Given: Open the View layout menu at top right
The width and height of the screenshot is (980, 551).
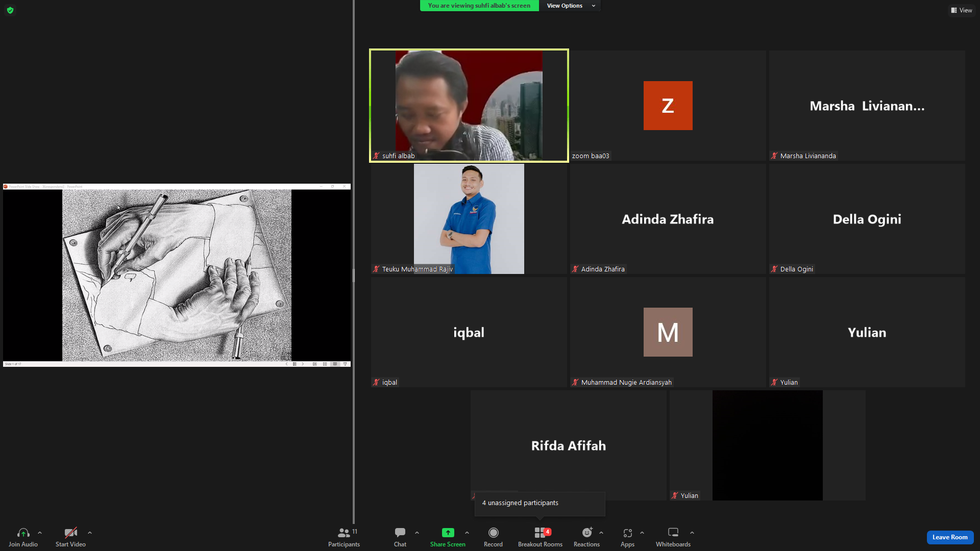Looking at the screenshot, I should (x=962, y=10).
